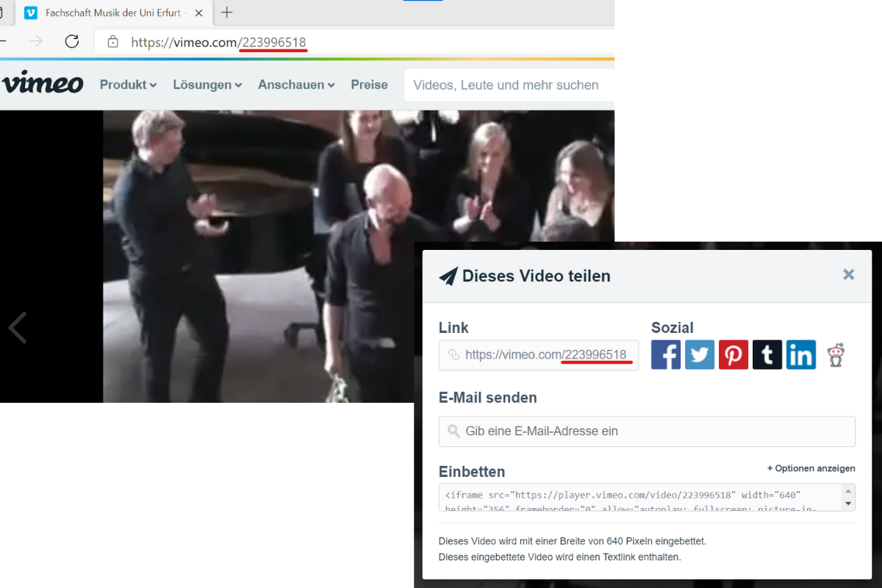882x588 pixels.
Task: Click the Reddit share icon
Action: pyautogui.click(x=836, y=355)
